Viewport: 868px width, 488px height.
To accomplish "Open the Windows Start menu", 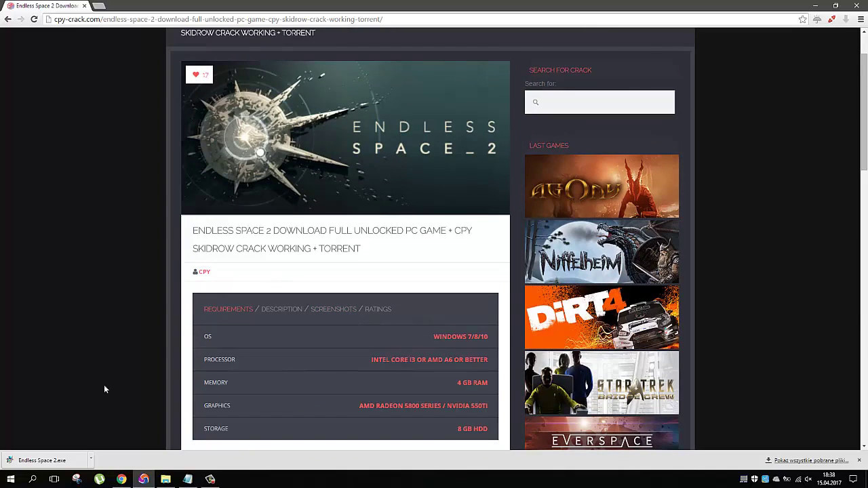I will 10,479.
